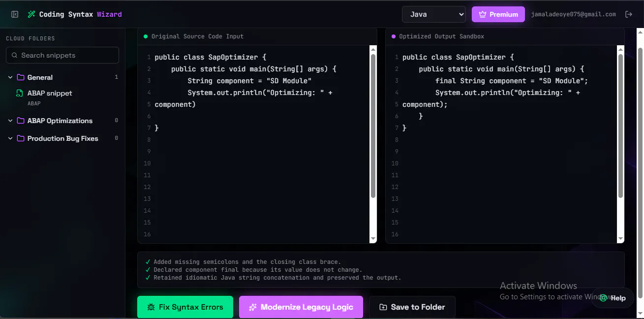This screenshot has height=319, width=644.
Task: Collapse the ABAP Optimizations chevron
Action: point(10,121)
